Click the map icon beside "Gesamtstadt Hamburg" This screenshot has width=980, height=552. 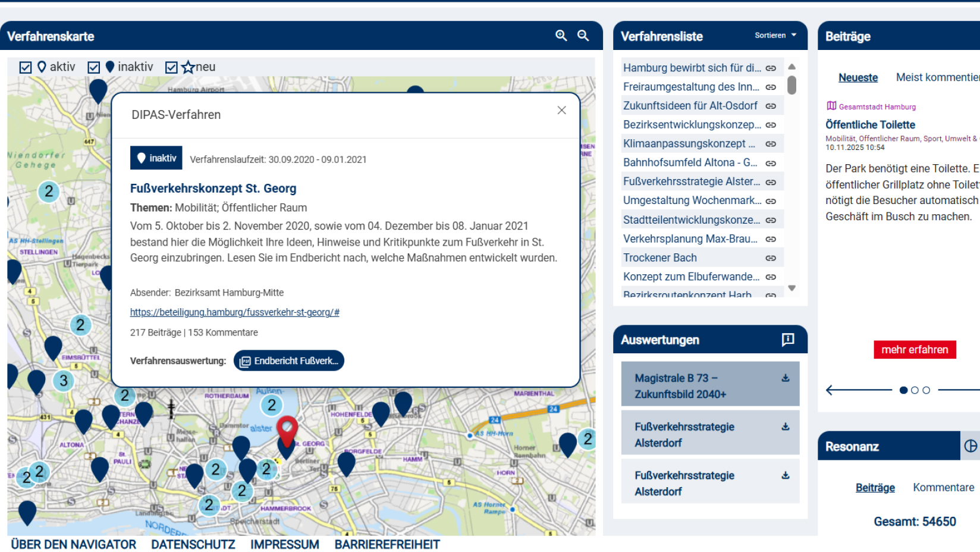830,106
